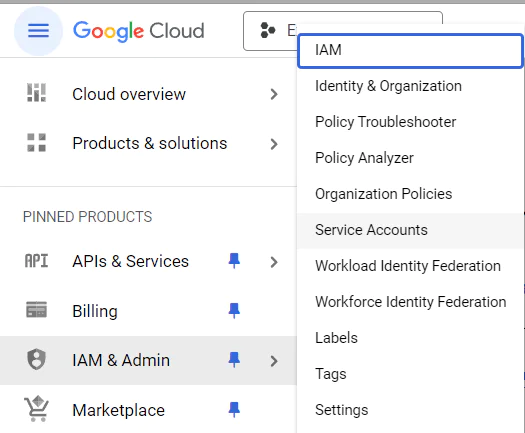Open Service Accounts page

tap(410, 230)
